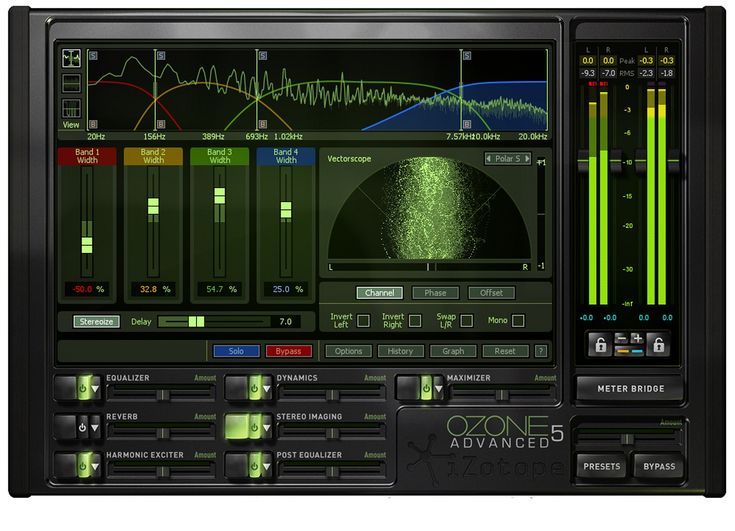Open Post Equalizer module preset dropdown arrow
The height and width of the screenshot is (531, 735).
click(x=267, y=467)
